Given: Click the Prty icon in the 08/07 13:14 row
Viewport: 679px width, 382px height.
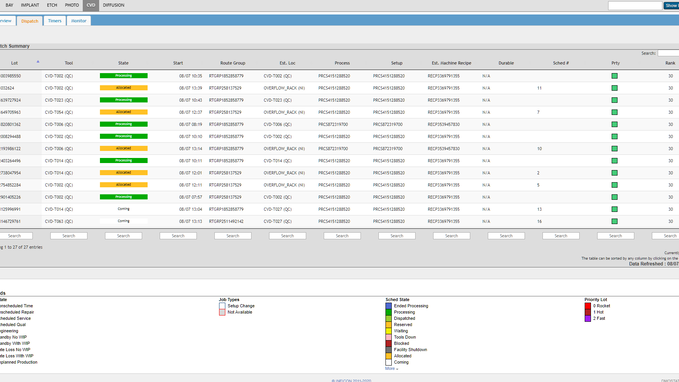Looking at the screenshot, I should pyautogui.click(x=614, y=149).
